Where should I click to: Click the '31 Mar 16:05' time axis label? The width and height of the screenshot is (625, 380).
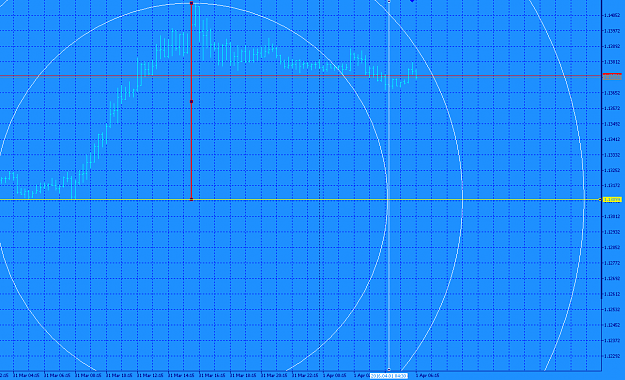point(212,376)
